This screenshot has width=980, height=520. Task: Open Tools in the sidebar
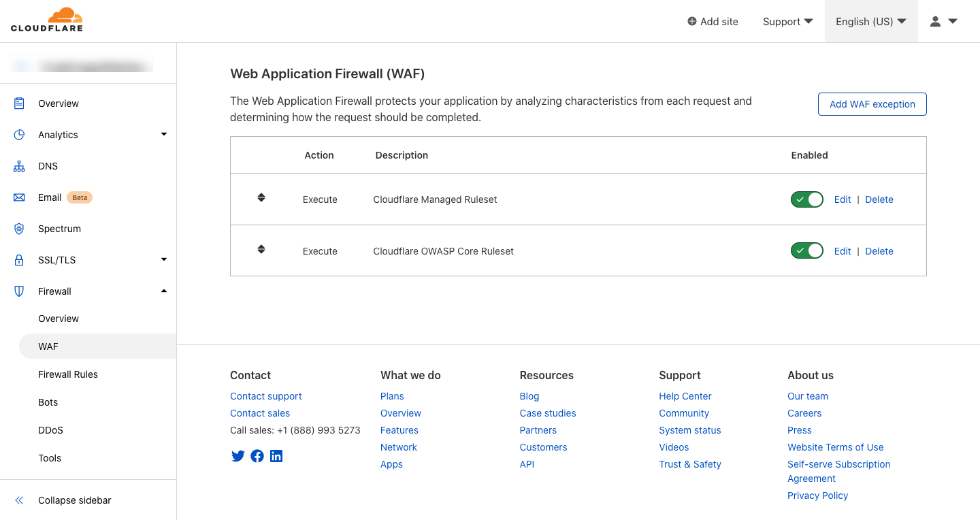(50, 458)
